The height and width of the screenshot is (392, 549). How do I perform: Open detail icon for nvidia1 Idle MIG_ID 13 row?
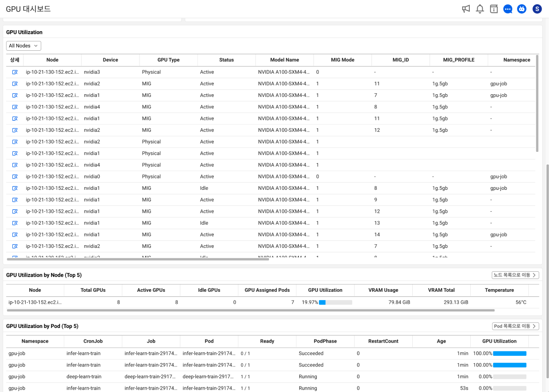coord(15,223)
